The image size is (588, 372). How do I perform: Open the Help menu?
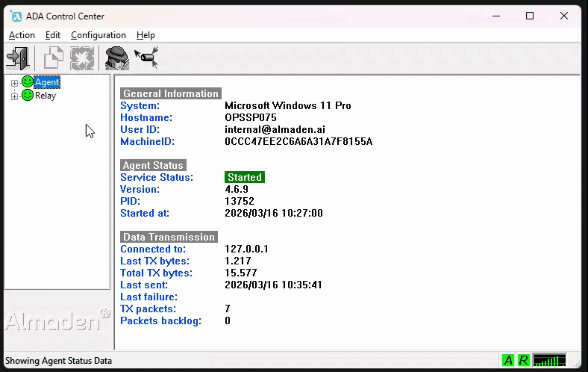pyautogui.click(x=146, y=35)
